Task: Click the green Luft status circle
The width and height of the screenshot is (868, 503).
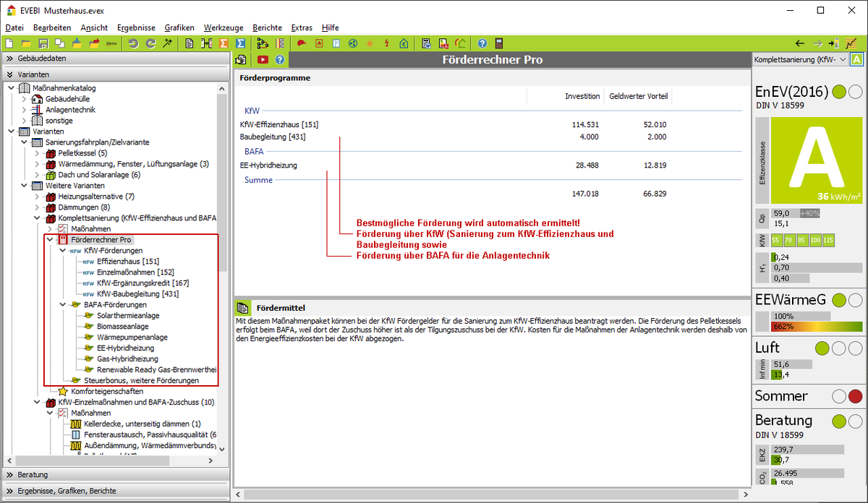Action: [x=822, y=348]
